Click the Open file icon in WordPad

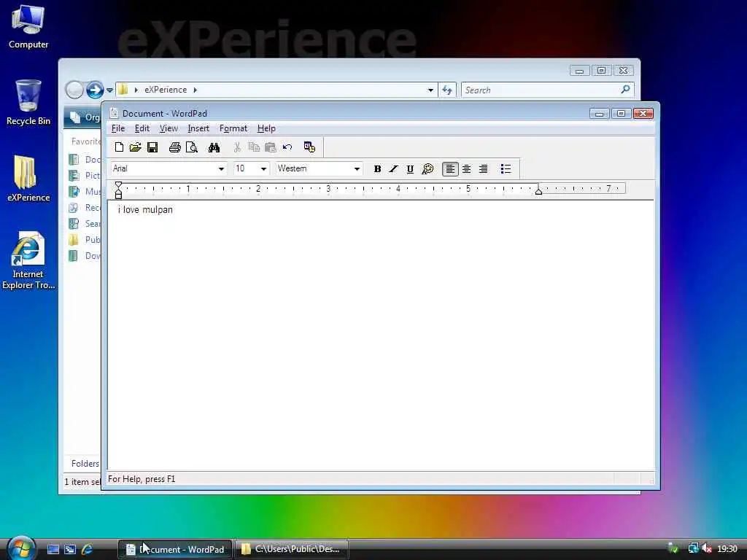(x=135, y=147)
